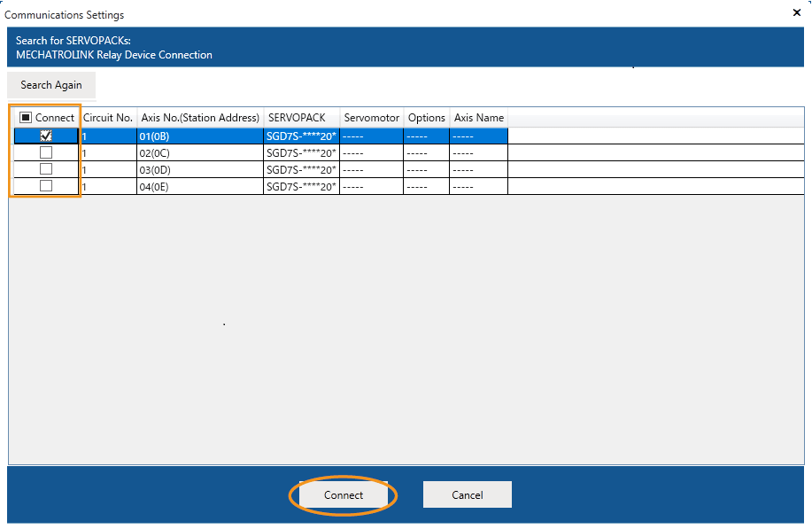
Task: Uncheck the Connect checkbox for axis 01(0B)
Action: pos(46,136)
